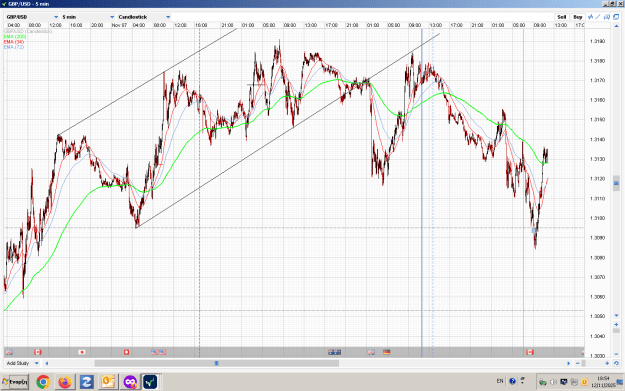Click the chart annotation tool icon
The height and width of the screenshot is (391, 625).
click(607, 17)
